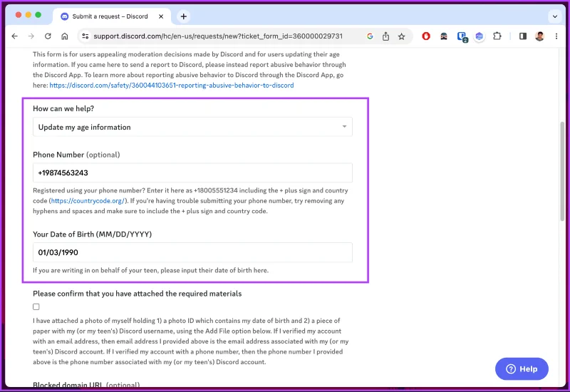
Task: Open the red Opera extension icon
Action: (426, 36)
